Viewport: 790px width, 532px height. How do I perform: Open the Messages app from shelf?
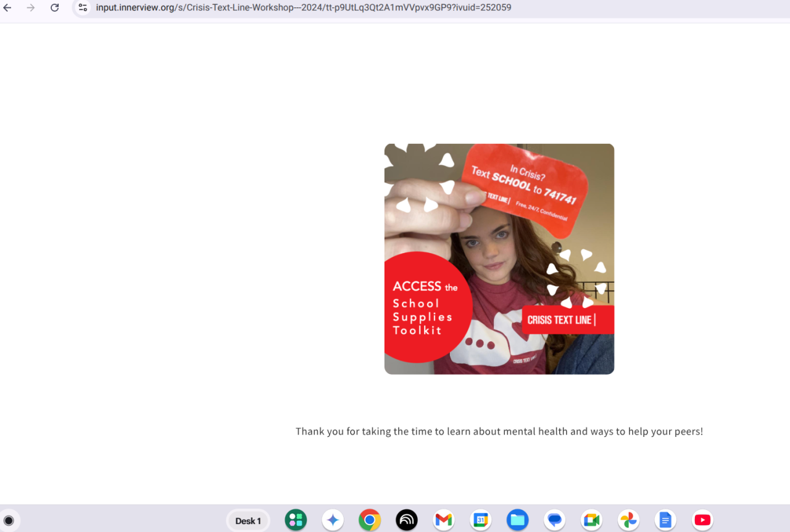[555, 520]
